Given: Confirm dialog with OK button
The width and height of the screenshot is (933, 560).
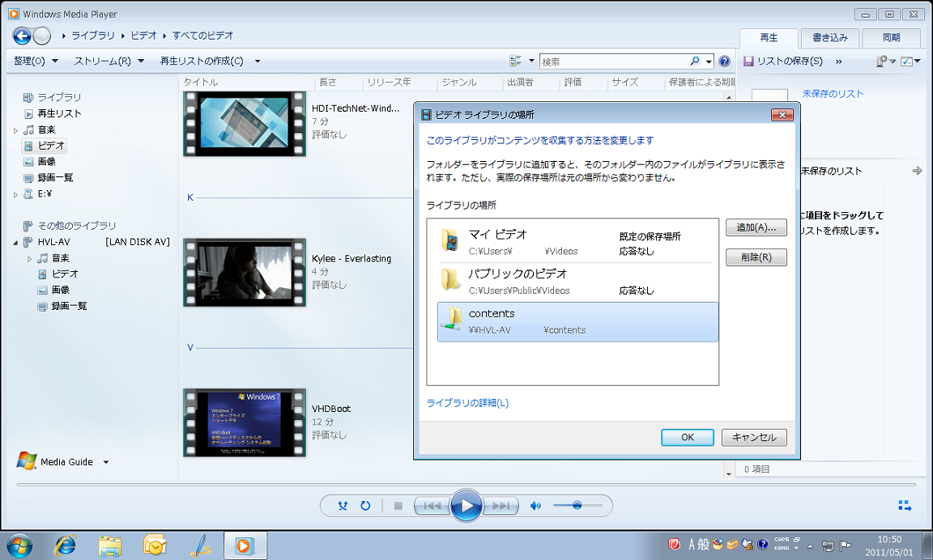Looking at the screenshot, I should point(688,437).
